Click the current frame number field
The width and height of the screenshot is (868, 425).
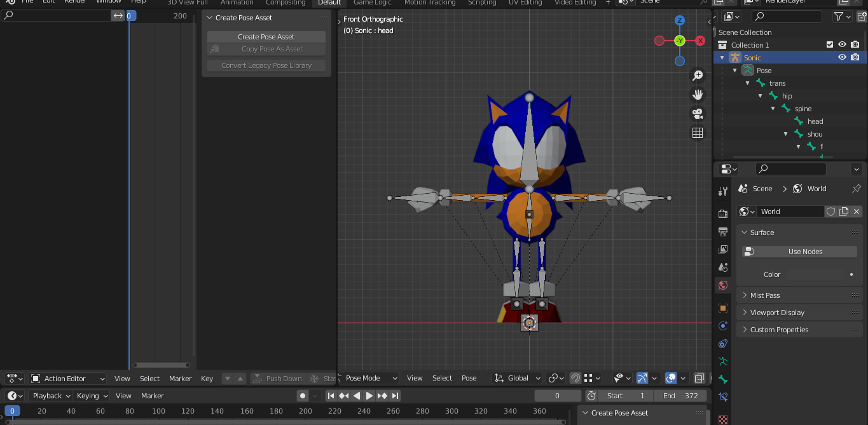[x=558, y=396]
